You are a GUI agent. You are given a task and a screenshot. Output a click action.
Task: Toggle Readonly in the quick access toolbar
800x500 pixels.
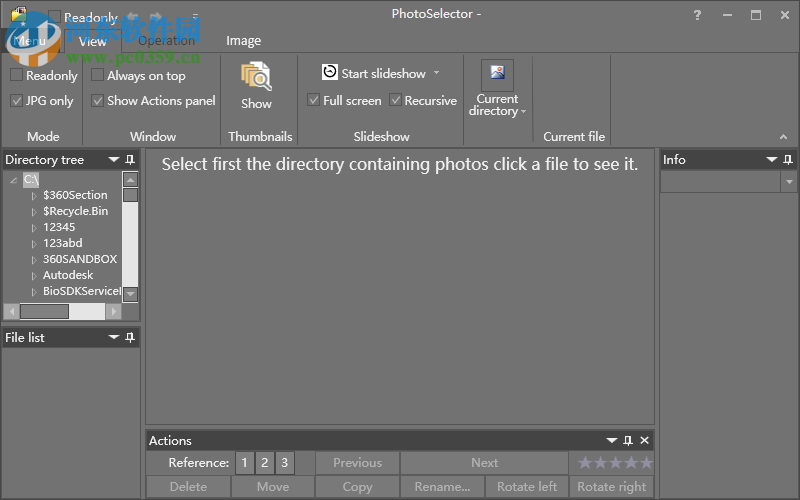coord(55,17)
